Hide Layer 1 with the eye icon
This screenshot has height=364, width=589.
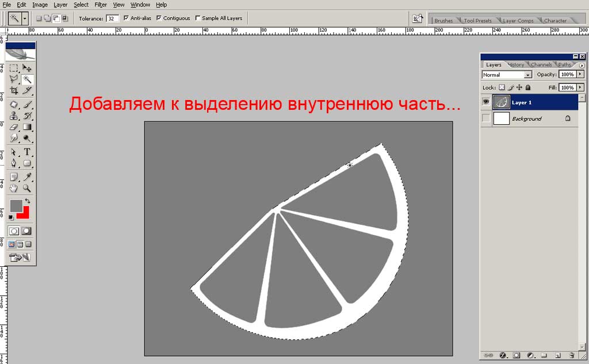click(x=486, y=102)
